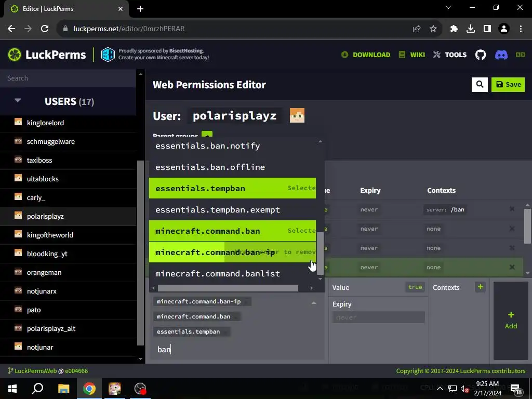Select user ultablocks

click(x=68, y=179)
